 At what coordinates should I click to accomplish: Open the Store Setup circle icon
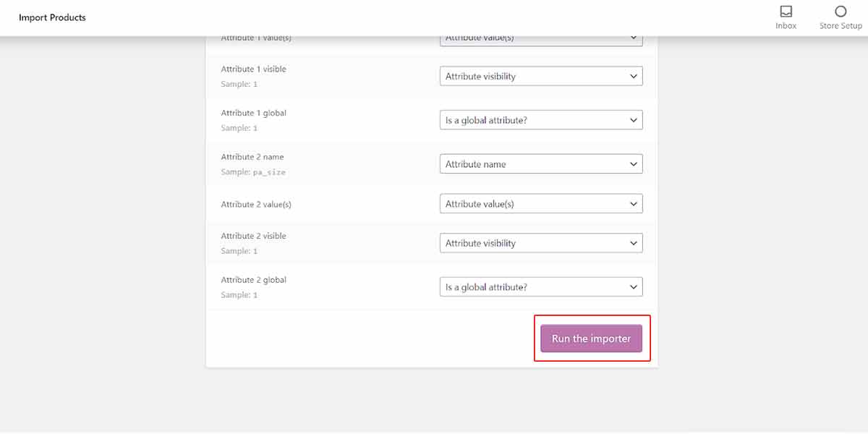pyautogui.click(x=841, y=12)
